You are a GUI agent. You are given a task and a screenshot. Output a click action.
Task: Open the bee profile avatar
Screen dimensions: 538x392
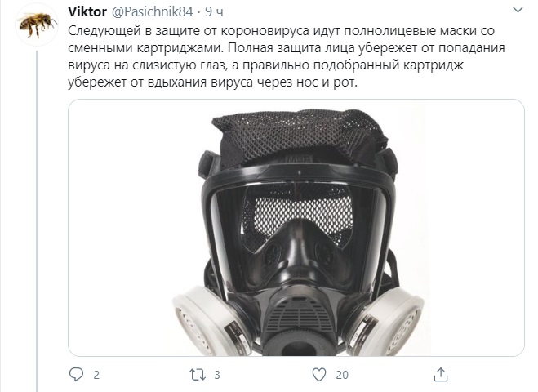pos(37,24)
